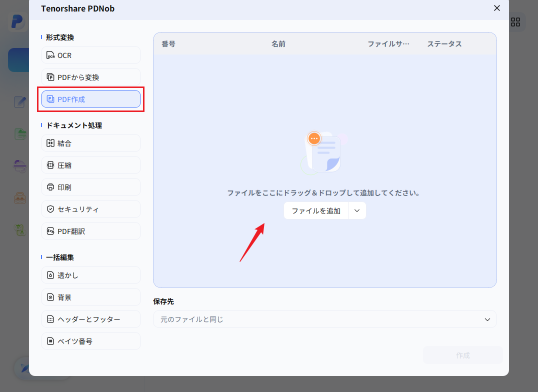Click the 名前 column header
The width and height of the screenshot is (538, 392).
(x=278, y=44)
